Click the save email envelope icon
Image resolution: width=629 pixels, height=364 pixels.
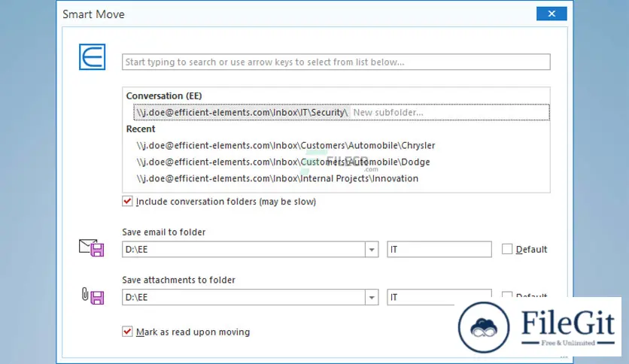pyautogui.click(x=92, y=247)
